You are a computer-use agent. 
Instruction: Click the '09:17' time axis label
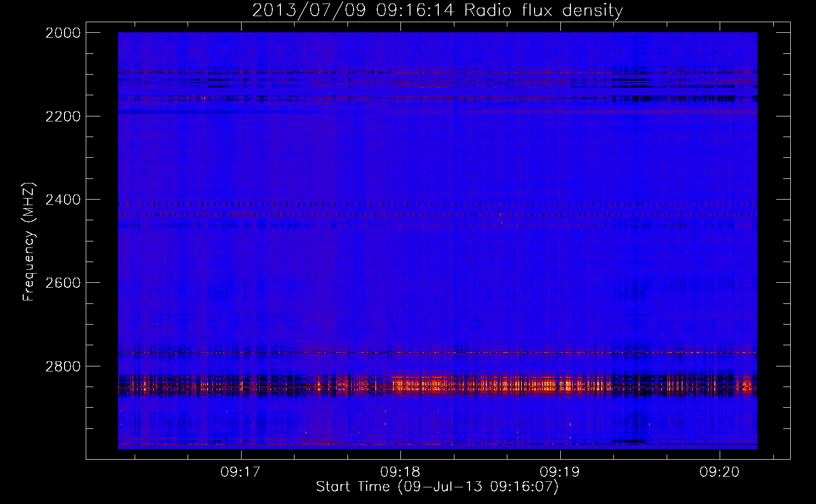(x=241, y=472)
